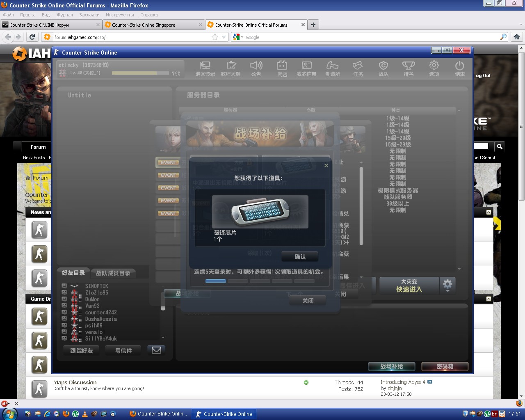Click the forum search magnifier icon
The image size is (525, 420).
(x=500, y=146)
